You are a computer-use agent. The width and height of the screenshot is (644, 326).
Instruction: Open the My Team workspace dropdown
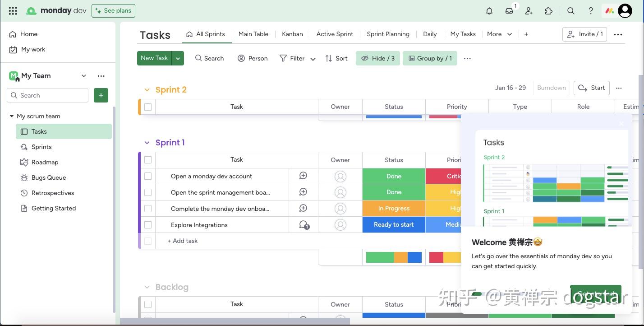click(x=84, y=76)
